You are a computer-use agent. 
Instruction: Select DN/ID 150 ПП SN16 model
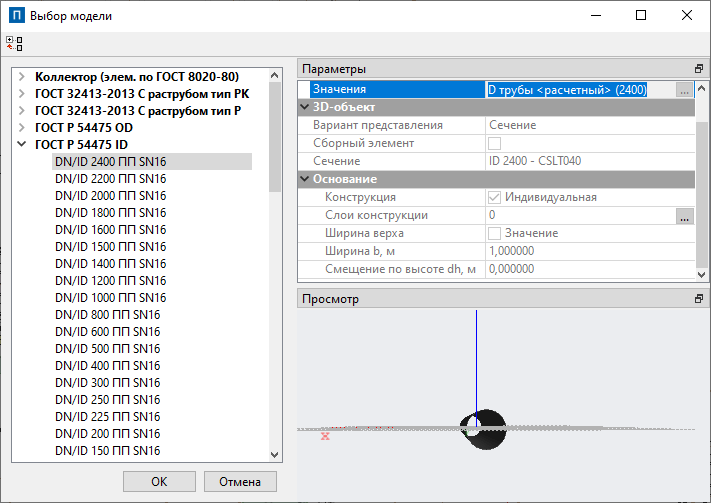coord(107,451)
